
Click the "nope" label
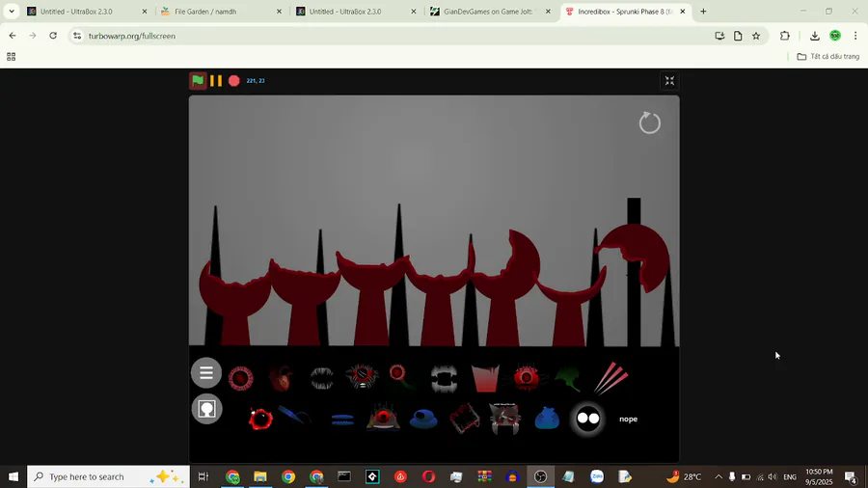click(x=628, y=419)
